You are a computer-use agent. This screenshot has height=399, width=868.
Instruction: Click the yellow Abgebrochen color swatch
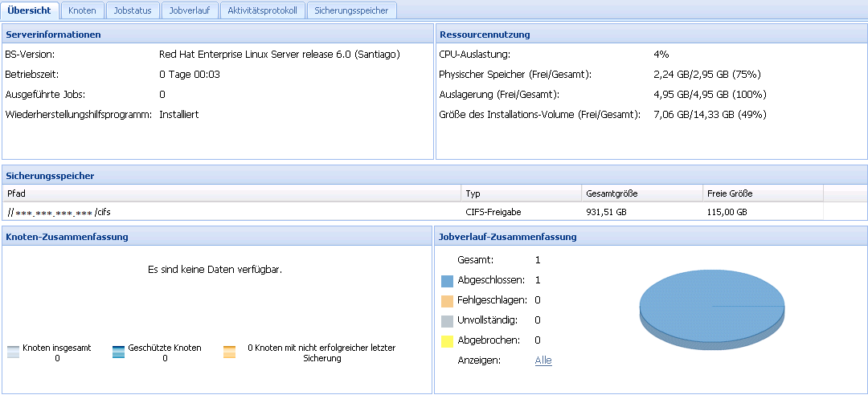coord(448,341)
